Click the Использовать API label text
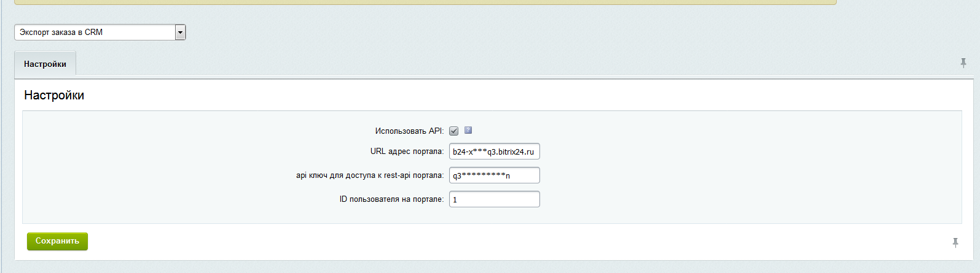This screenshot has height=273, width=980. coord(409,131)
